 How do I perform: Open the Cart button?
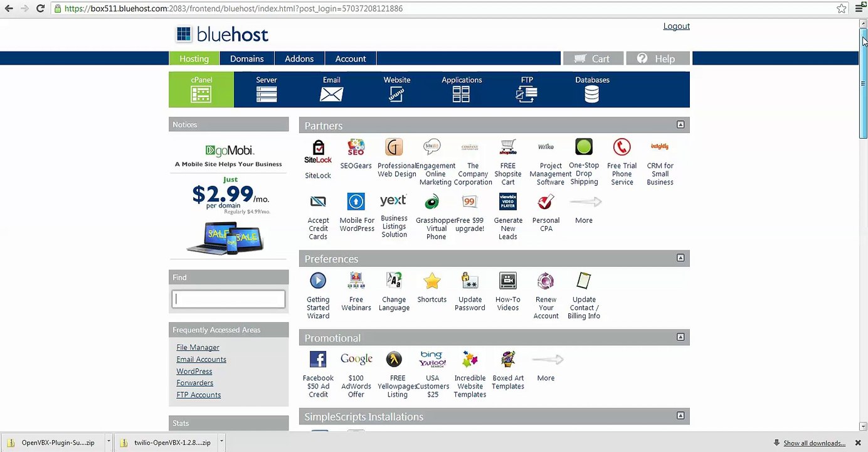coord(593,58)
